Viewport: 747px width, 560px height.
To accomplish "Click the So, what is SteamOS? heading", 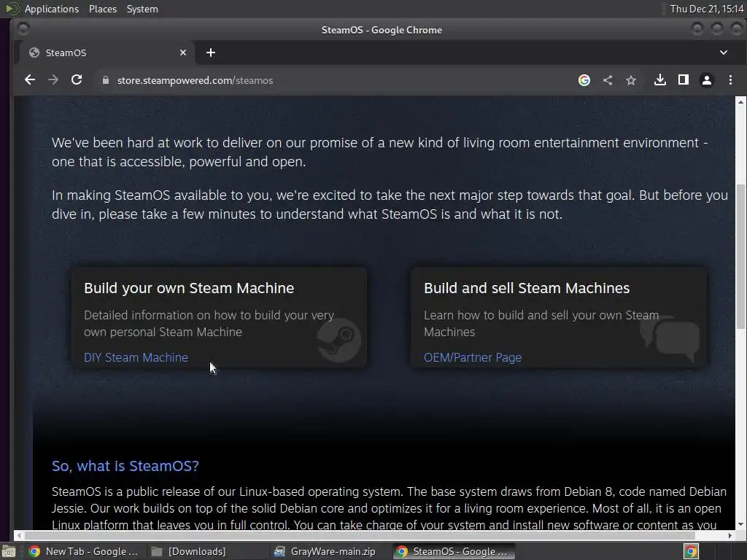I will coord(125,466).
